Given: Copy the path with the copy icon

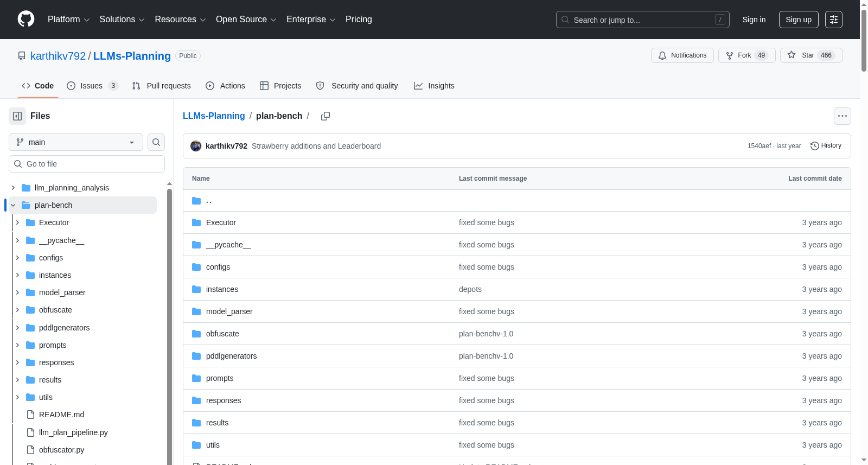Looking at the screenshot, I should click(325, 116).
